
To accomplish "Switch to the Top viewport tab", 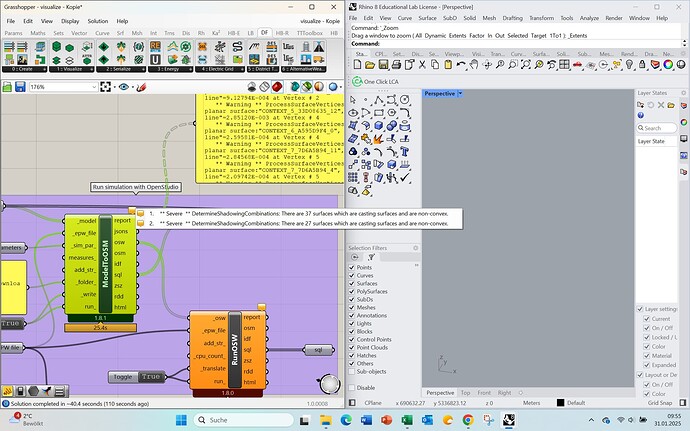I will click(465, 392).
